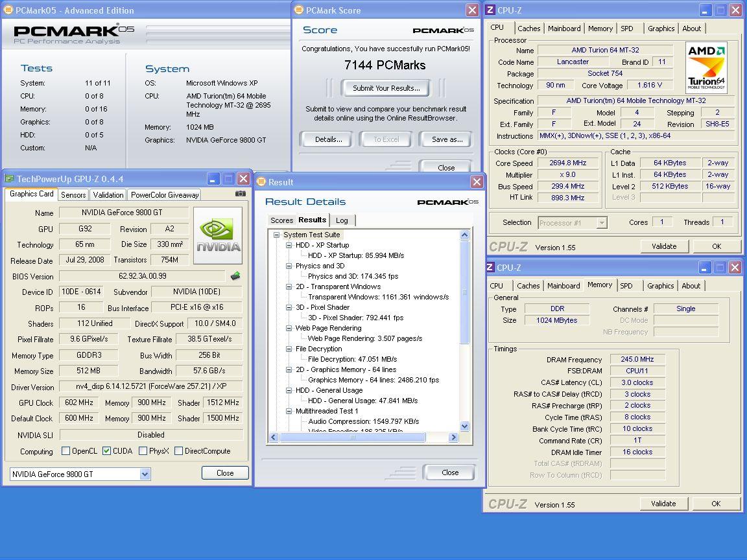Viewport: 747px width, 560px height.
Task: Click the lower CPU-Z title bar Z icon
Action: (490, 267)
